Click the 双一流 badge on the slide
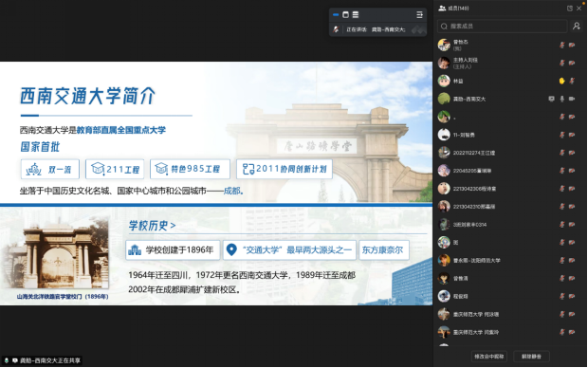Screen dimensions: 588x368 pos(50,169)
